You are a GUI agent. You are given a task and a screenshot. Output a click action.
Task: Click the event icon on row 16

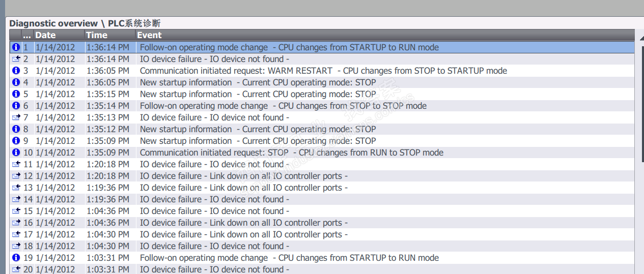pos(16,223)
